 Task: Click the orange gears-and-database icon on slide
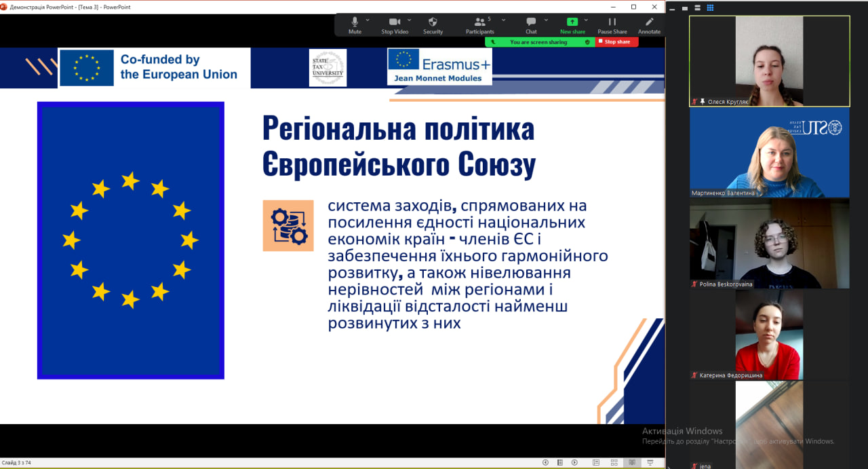[288, 226]
